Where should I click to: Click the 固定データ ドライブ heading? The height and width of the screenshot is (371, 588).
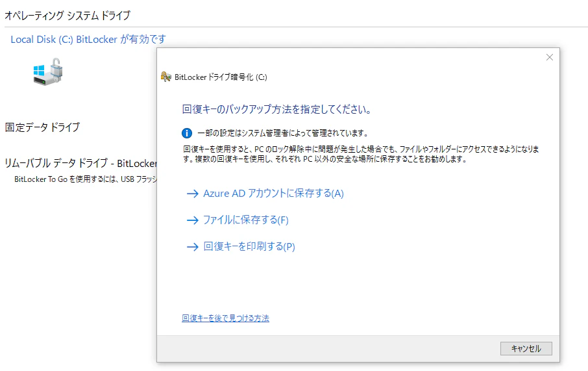pos(42,127)
